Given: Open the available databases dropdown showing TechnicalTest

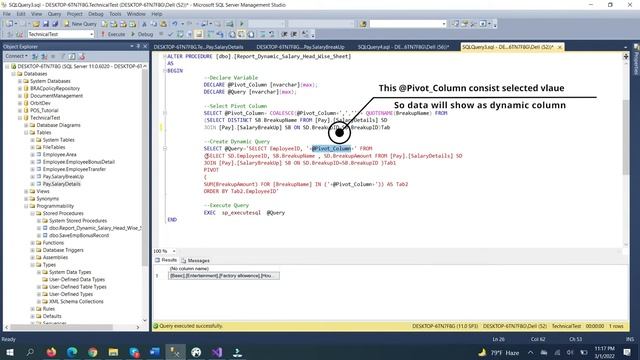Looking at the screenshot, I should [61, 34].
